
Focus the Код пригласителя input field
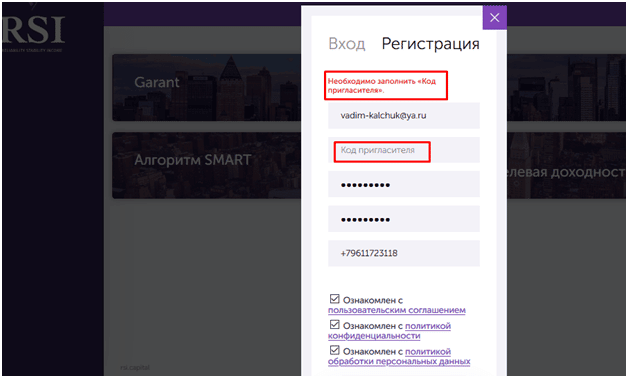[404, 150]
